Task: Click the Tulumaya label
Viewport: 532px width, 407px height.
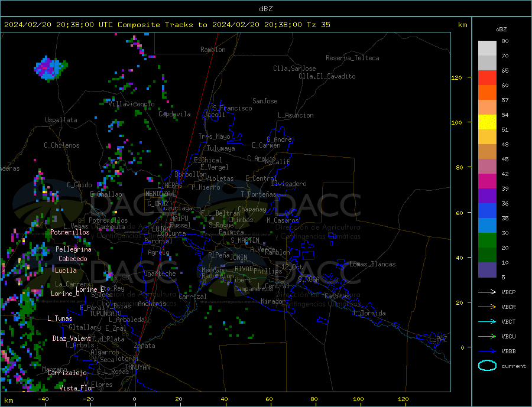Action: click(x=221, y=148)
